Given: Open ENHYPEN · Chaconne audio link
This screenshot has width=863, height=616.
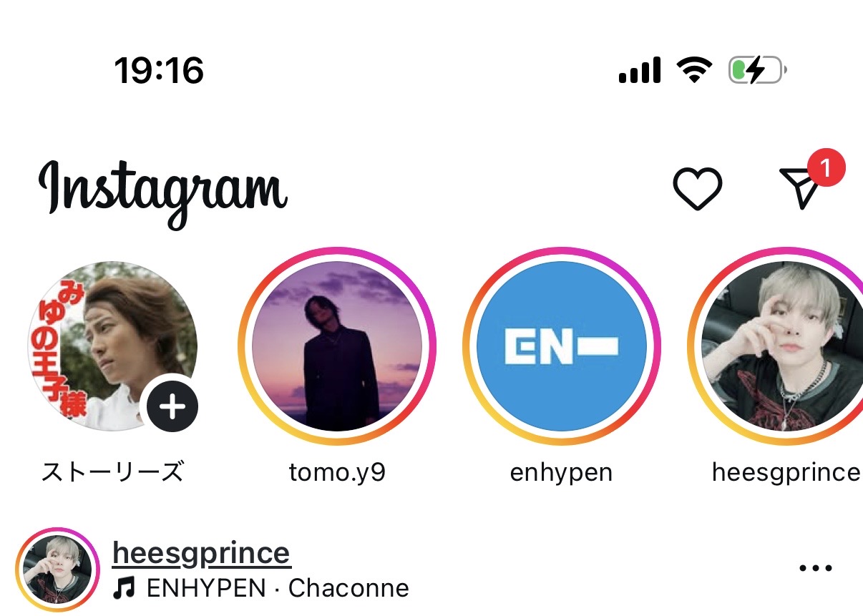Looking at the screenshot, I should tap(278, 588).
